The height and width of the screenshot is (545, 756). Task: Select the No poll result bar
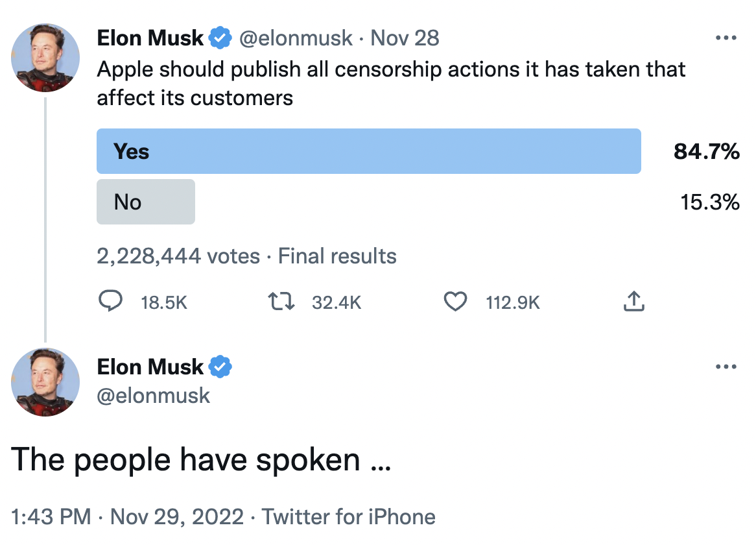pyautogui.click(x=146, y=202)
